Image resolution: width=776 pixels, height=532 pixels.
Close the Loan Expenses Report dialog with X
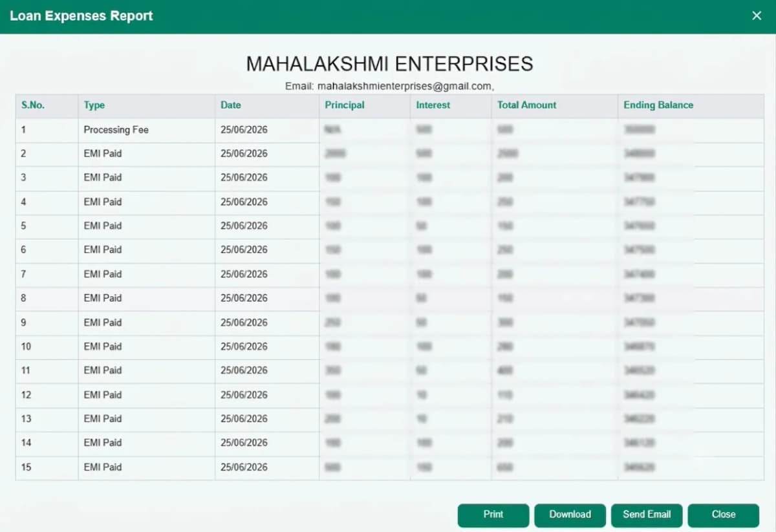tap(757, 16)
